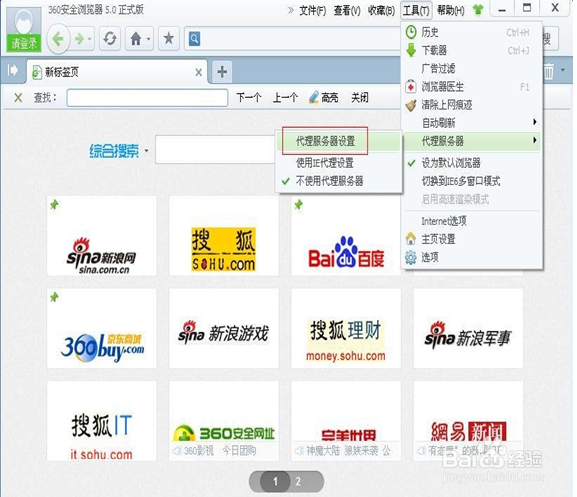This screenshot has height=497, width=577.
Task: Expand 代理服务器 submenu
Action: pyautogui.click(x=472, y=141)
